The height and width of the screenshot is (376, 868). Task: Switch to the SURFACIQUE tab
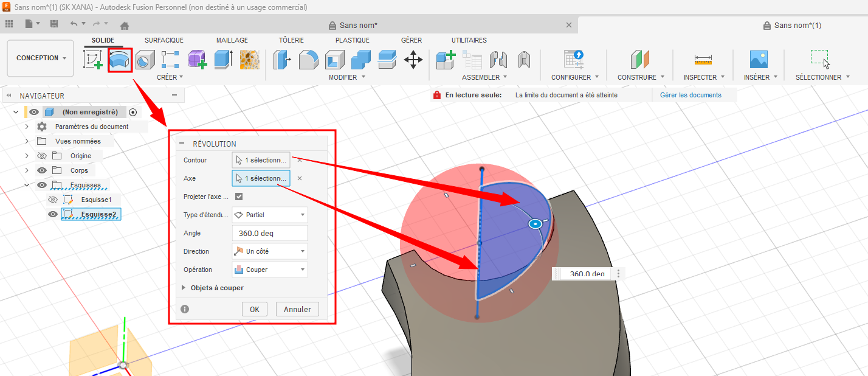coord(164,40)
